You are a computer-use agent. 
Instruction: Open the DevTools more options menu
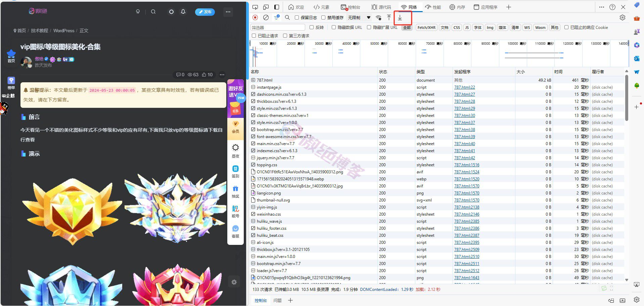pos(601,7)
